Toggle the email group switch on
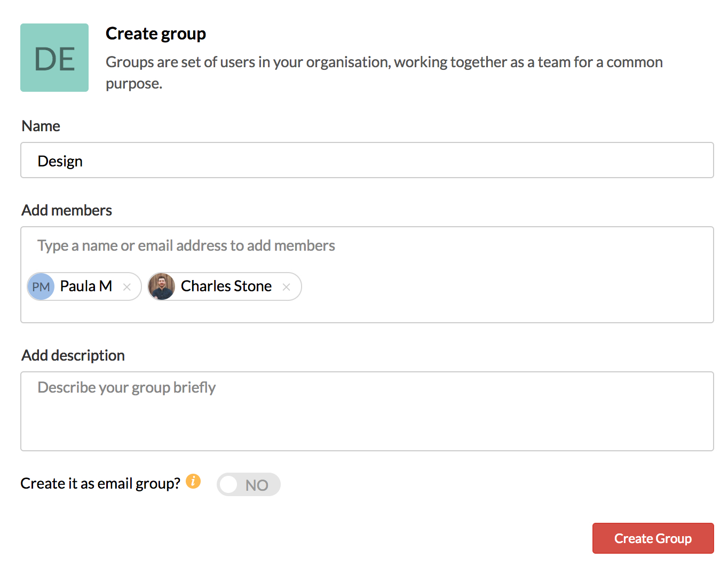The image size is (728, 574). coord(248,484)
